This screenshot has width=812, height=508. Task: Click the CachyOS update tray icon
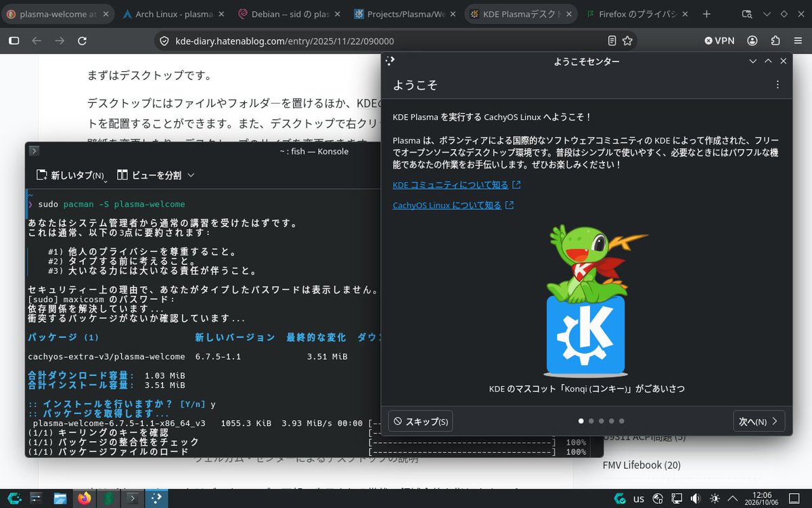[619, 499]
